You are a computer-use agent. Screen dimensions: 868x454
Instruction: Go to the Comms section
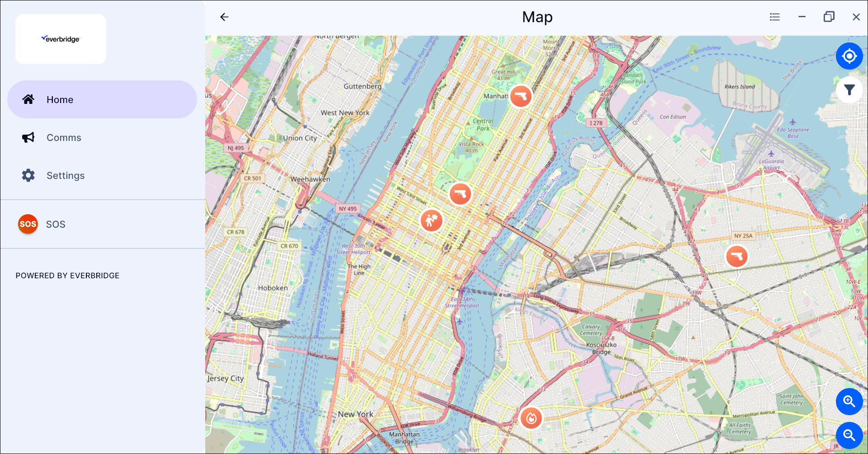(64, 138)
